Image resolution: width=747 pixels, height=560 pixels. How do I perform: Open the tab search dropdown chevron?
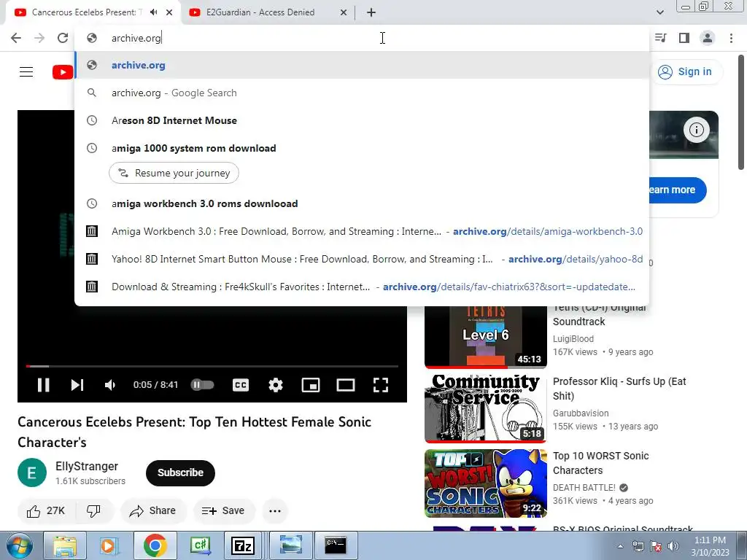click(x=659, y=12)
